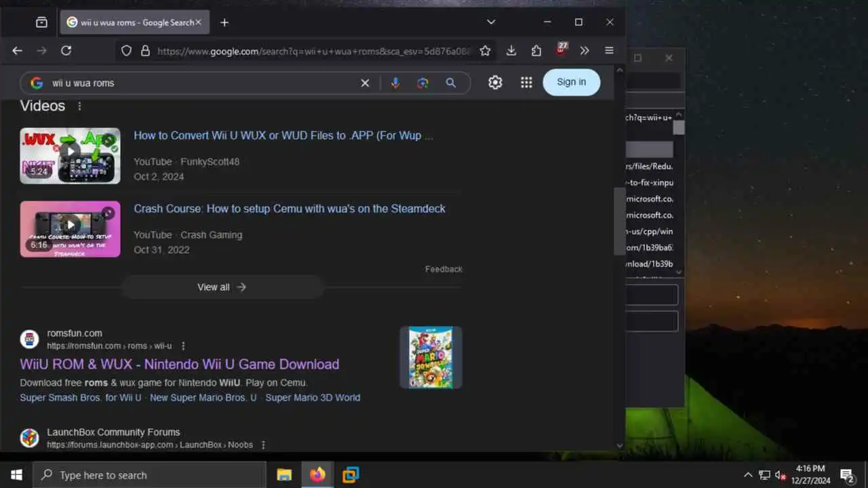Reload the current page

(66, 51)
